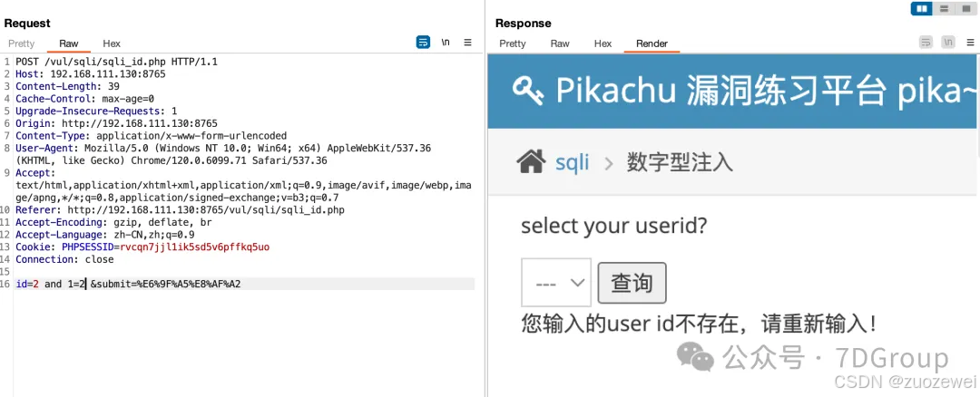Toggle the \n non-printable characters button in Request panel
This screenshot has width=980, height=397.
point(446,43)
